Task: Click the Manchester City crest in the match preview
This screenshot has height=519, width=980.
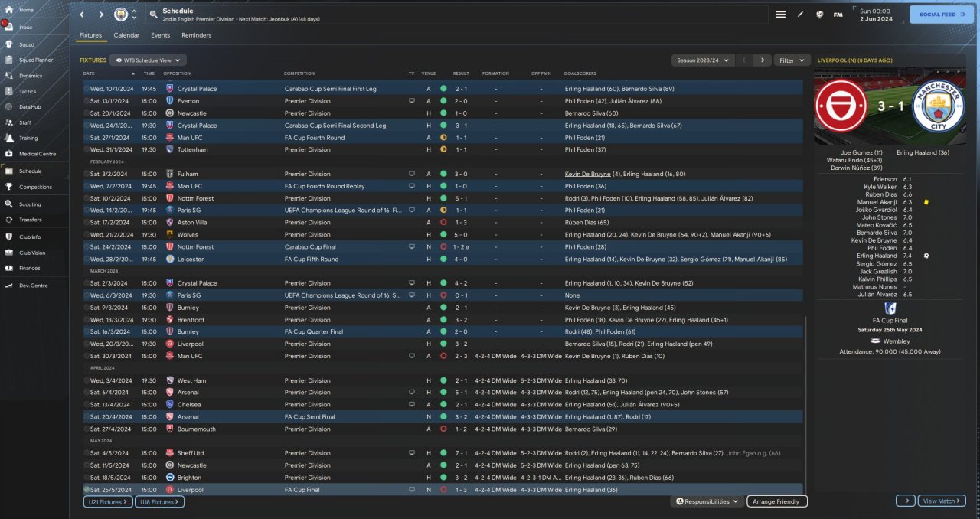Action: click(x=938, y=106)
